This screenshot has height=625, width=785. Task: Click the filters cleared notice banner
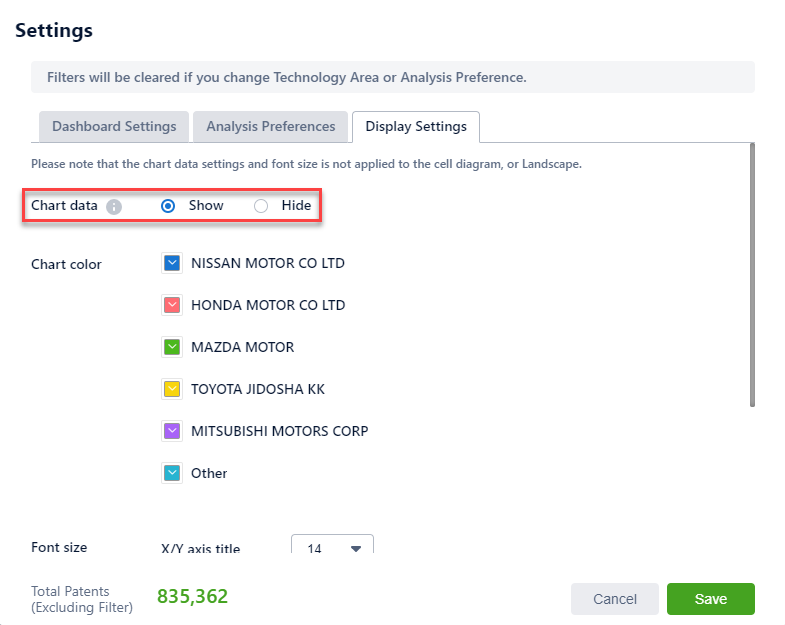pyautogui.click(x=392, y=77)
